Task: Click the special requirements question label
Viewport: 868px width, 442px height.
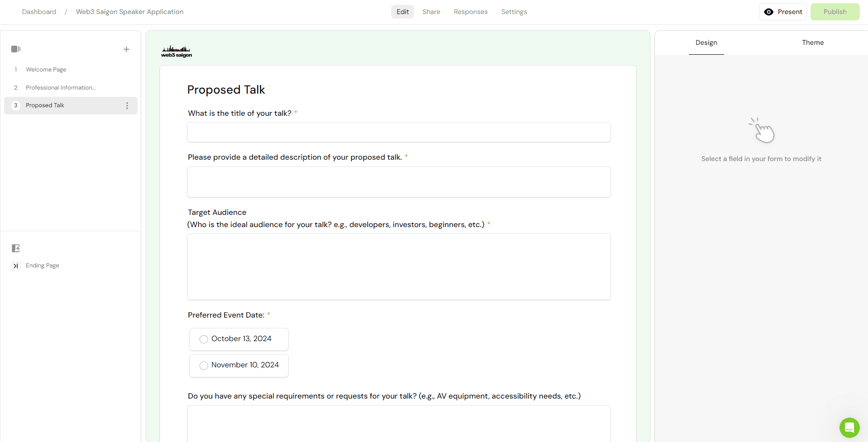Action: point(384,396)
